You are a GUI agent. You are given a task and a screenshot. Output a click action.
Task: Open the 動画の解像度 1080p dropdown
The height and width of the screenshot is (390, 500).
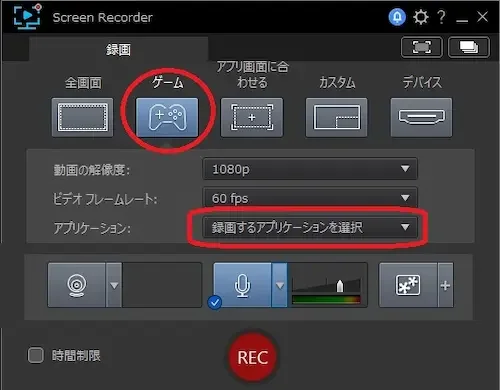pos(310,169)
